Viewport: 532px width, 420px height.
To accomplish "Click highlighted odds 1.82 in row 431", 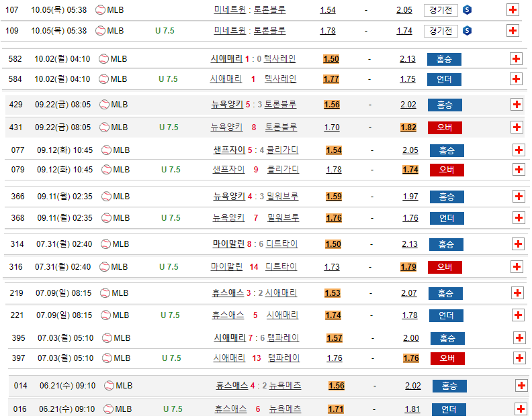I will point(408,127).
